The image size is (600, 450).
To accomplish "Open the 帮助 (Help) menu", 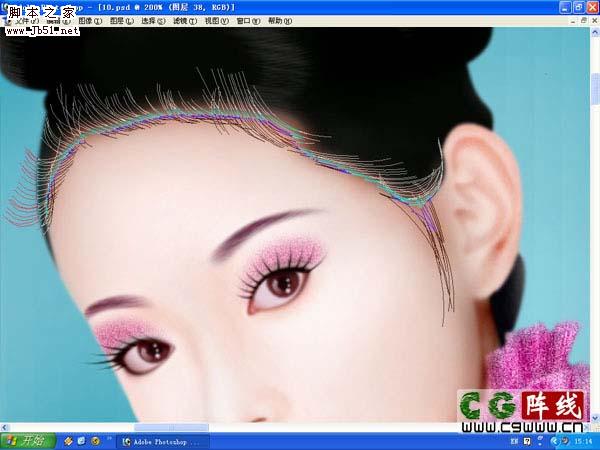I will point(280,21).
